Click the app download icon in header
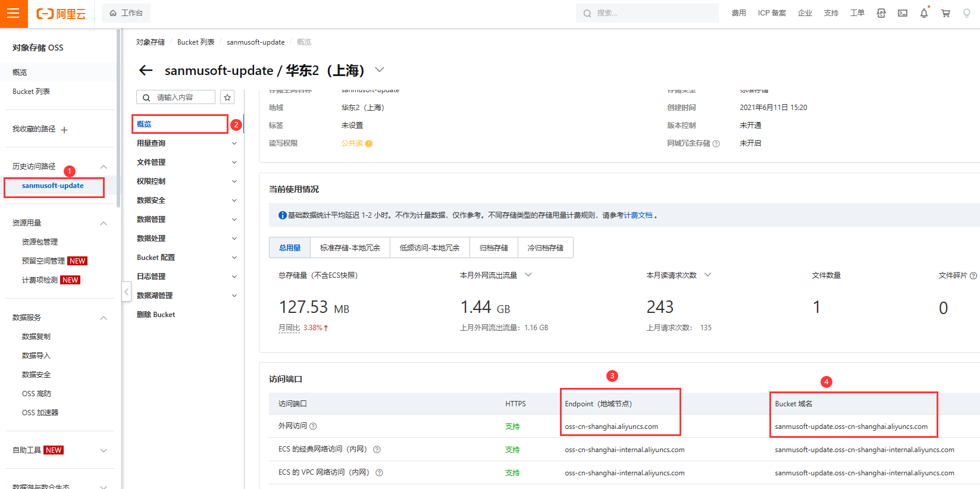This screenshot has width=980, height=489. coord(881,13)
